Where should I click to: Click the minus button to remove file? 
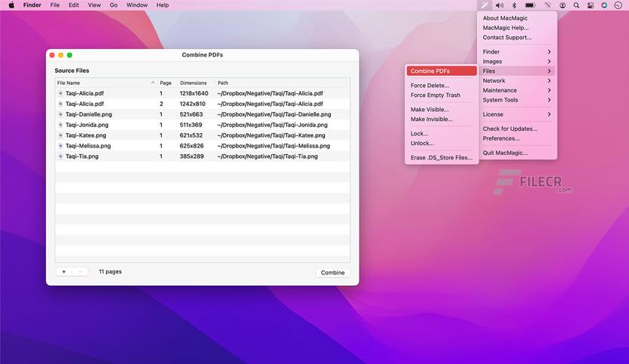[x=80, y=271]
